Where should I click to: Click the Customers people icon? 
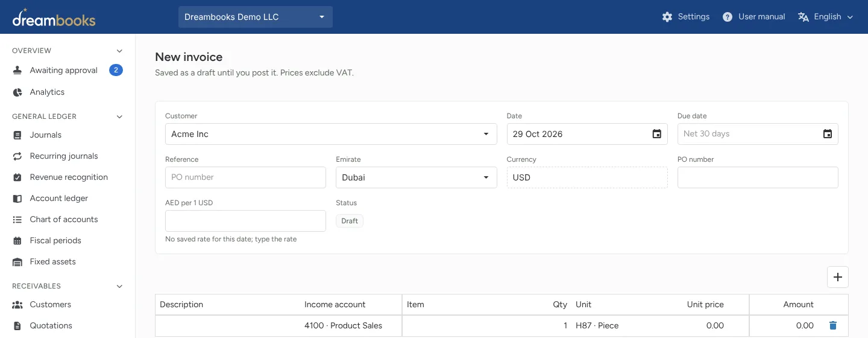tap(17, 305)
